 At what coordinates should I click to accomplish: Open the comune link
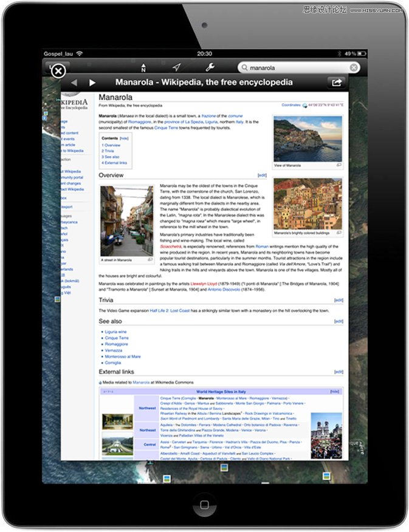pyautogui.click(x=235, y=116)
